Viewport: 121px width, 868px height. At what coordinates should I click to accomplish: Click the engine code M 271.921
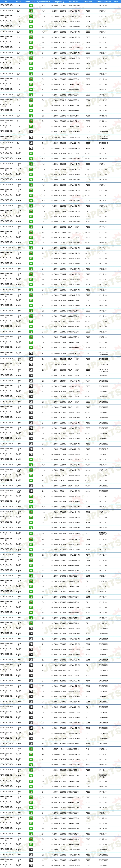pyautogui.click(x=103, y=153)
